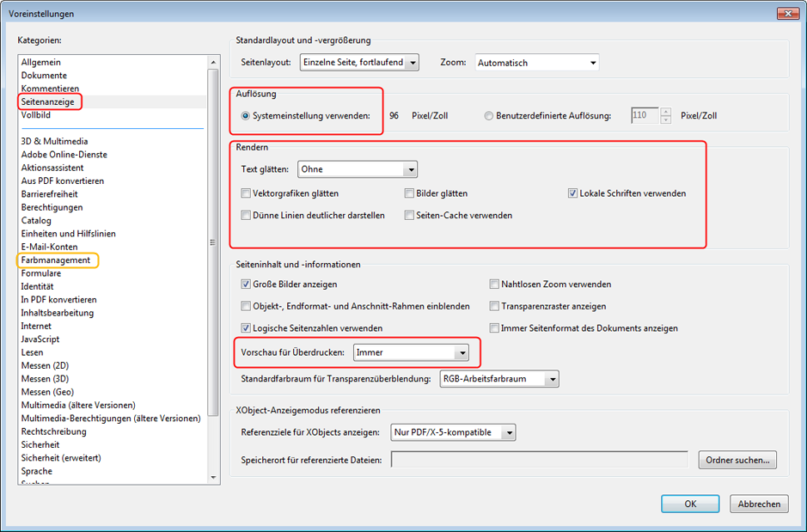Select In PDF konvertieren category

click(58, 299)
